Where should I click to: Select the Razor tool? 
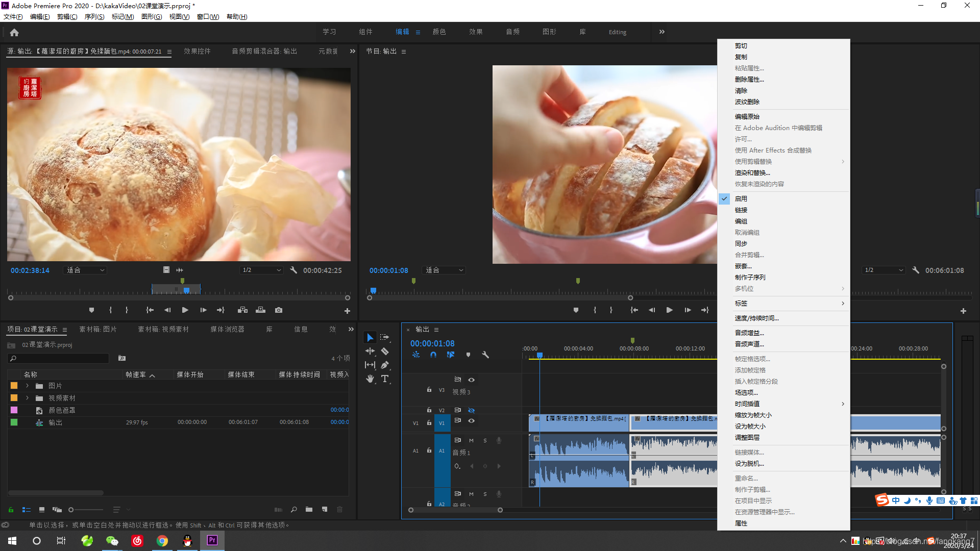(385, 351)
